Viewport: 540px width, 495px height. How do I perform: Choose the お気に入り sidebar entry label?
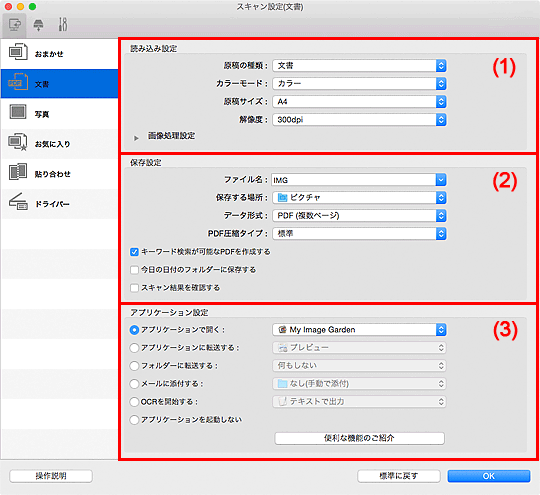52,144
